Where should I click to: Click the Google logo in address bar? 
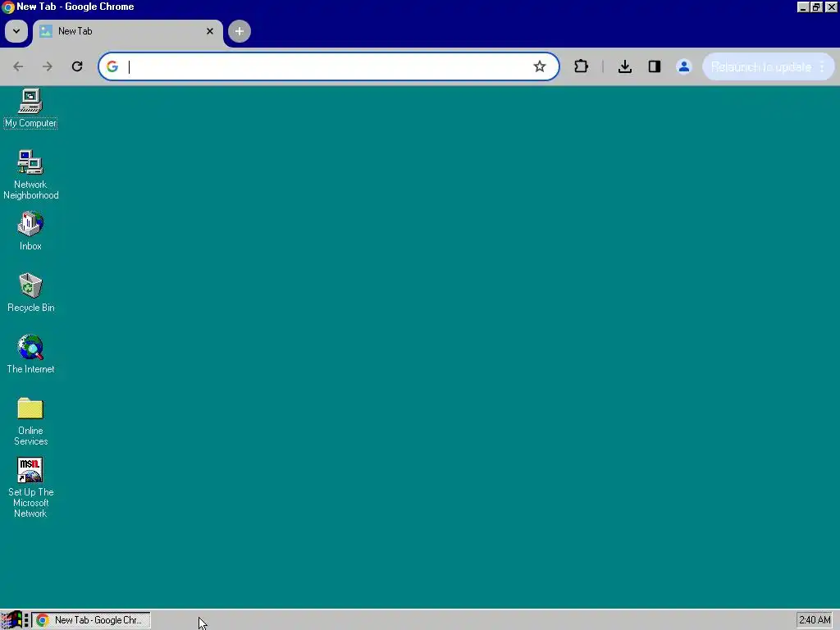(x=112, y=66)
